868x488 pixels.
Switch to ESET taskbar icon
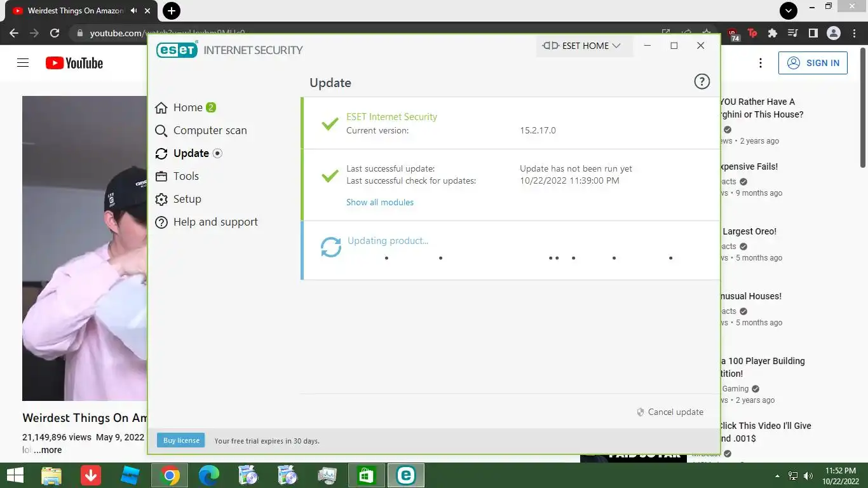406,475
